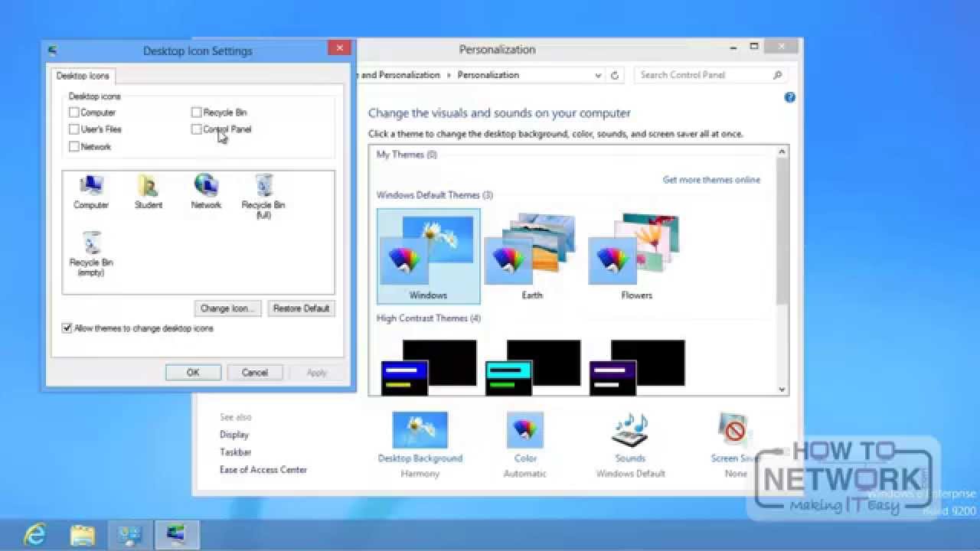
Task: Click the Restore Default button
Action: [301, 308]
